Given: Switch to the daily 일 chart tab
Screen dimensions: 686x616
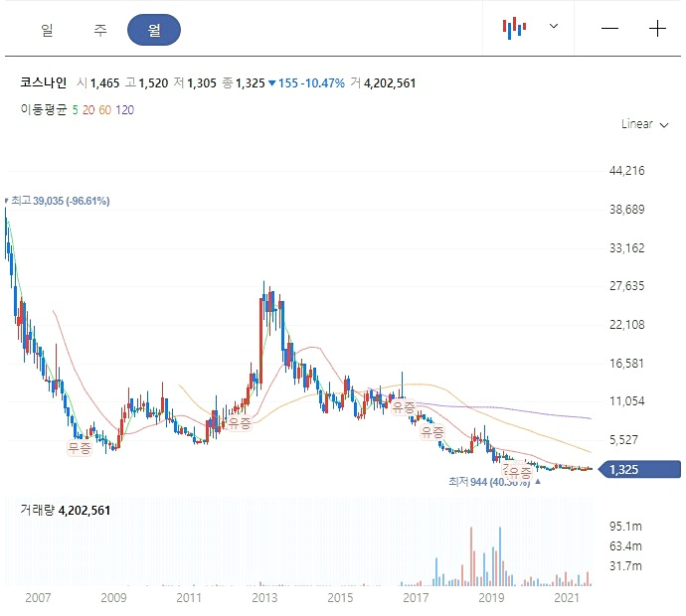Looking at the screenshot, I should click(x=47, y=30).
